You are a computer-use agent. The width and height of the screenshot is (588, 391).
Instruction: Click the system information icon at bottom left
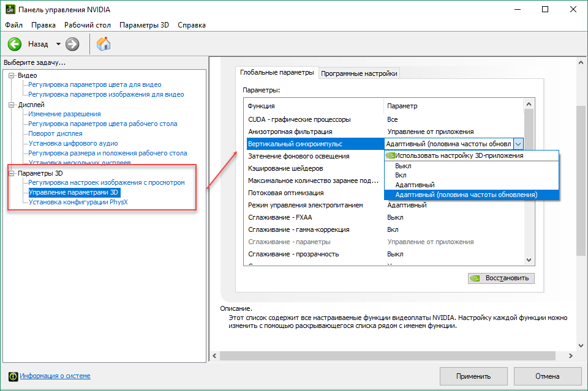[x=12, y=376]
